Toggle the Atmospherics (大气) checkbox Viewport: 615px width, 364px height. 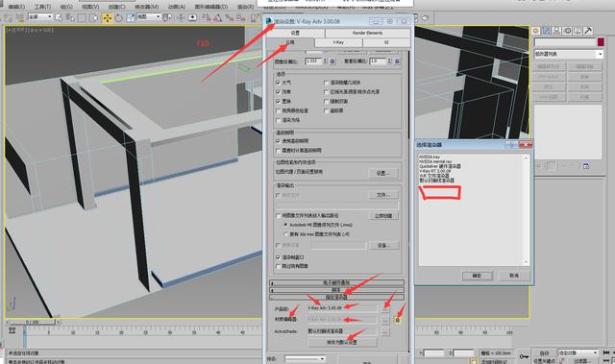coord(278,83)
